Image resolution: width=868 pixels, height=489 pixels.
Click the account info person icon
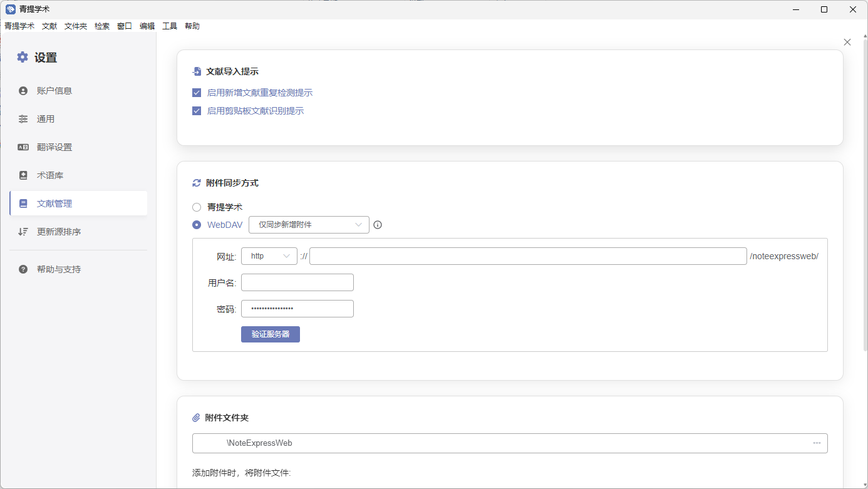23,91
